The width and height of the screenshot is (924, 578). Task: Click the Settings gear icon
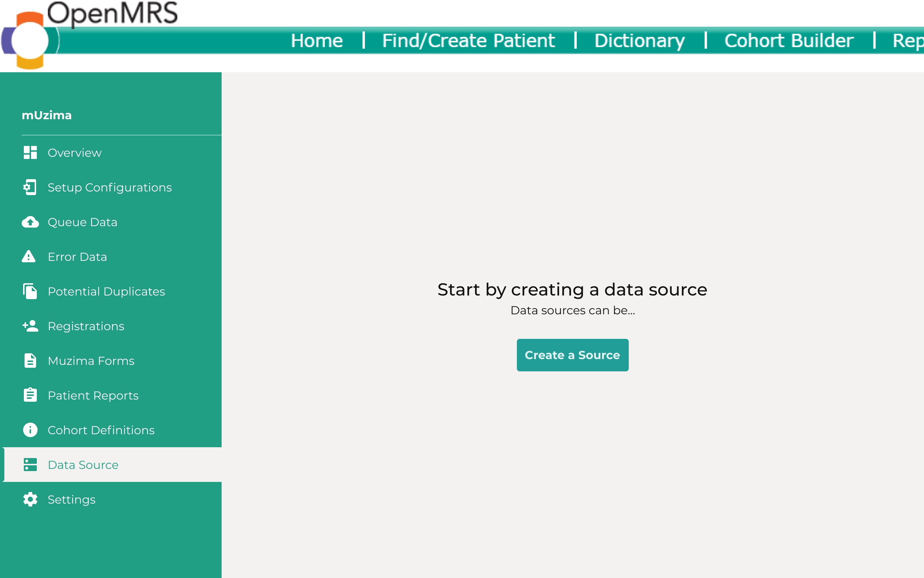(30, 499)
